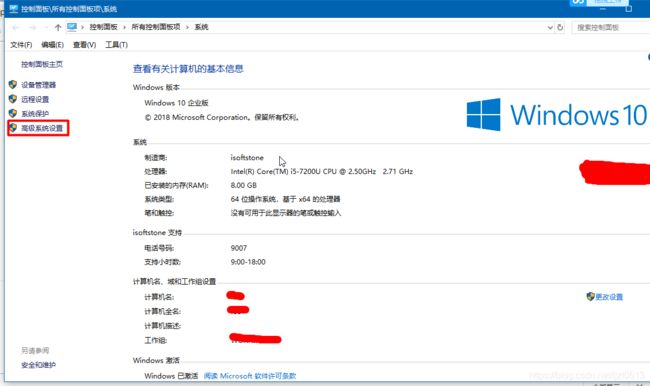Click the computer icon in address bar

coord(72,27)
